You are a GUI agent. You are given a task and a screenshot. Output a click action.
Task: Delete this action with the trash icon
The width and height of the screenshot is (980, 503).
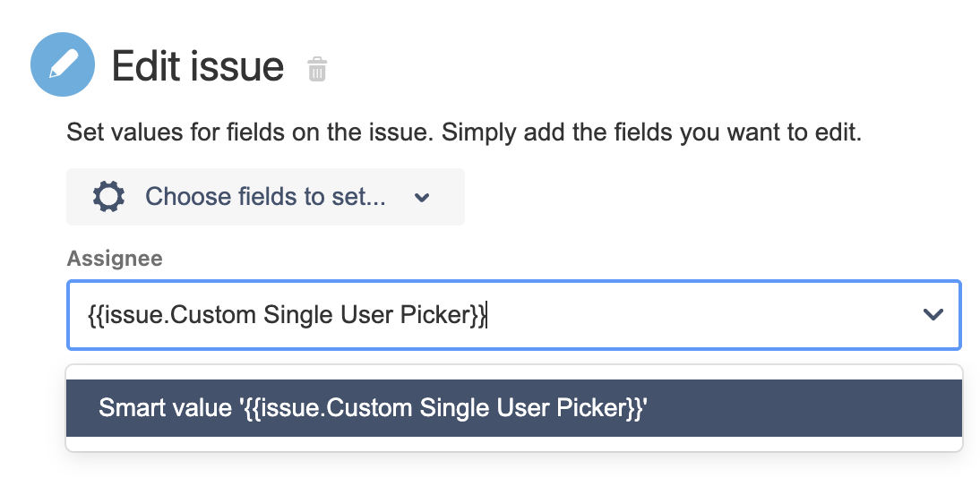coord(317,69)
